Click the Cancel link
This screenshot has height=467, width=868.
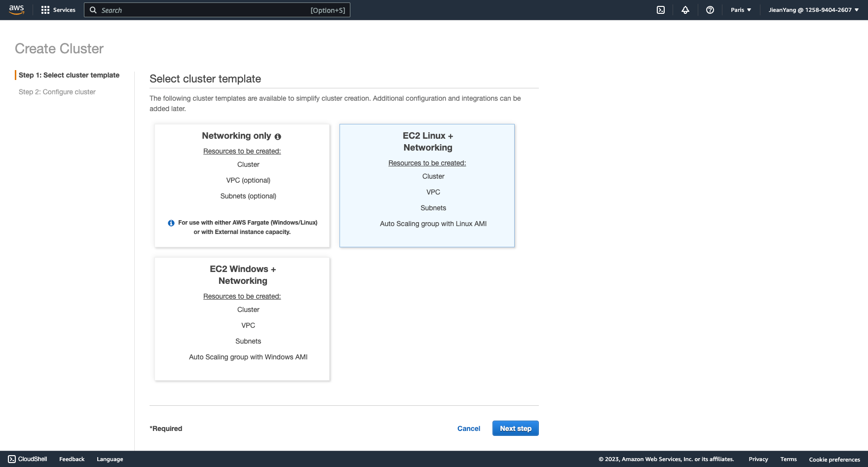469,428
